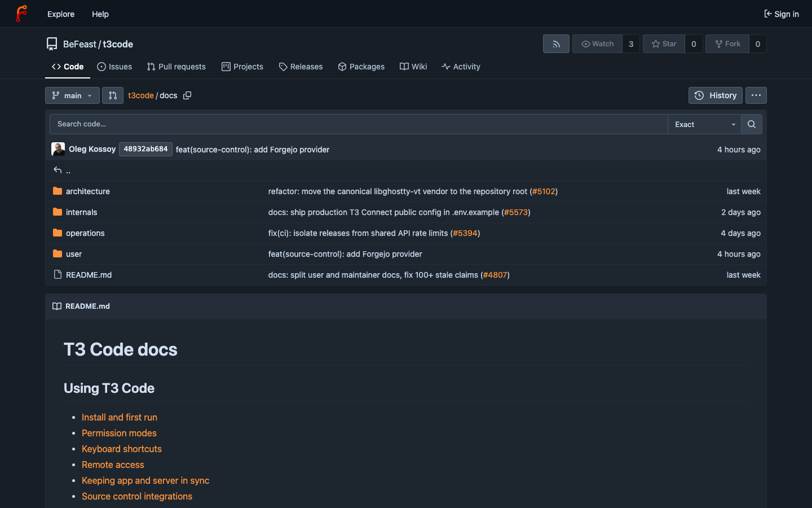
Task: Click the README.md file icon in file list
Action: pos(58,275)
